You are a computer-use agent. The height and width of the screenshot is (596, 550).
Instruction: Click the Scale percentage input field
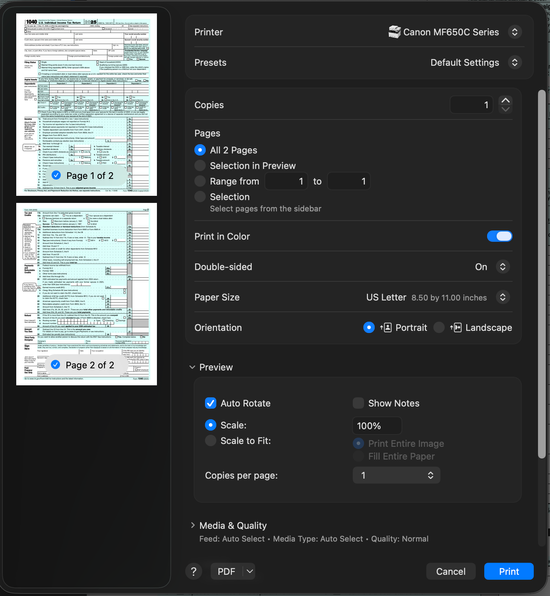(x=377, y=425)
